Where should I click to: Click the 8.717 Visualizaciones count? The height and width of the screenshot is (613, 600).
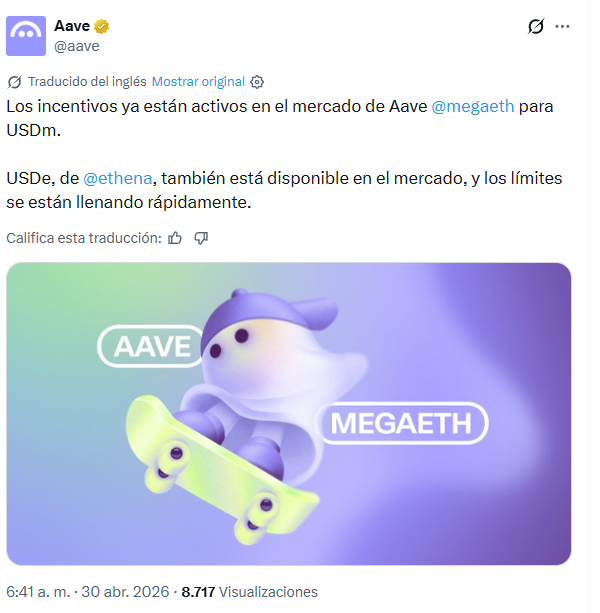(249, 591)
